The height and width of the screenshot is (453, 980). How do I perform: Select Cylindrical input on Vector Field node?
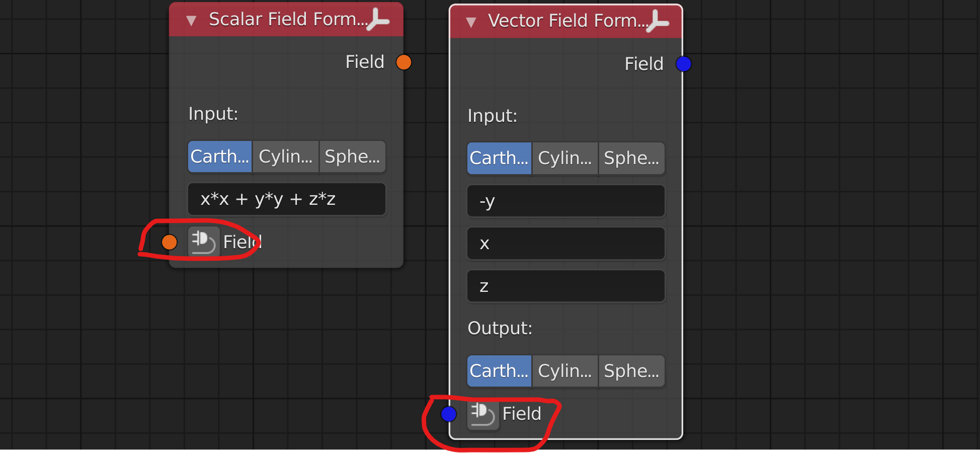tap(564, 159)
